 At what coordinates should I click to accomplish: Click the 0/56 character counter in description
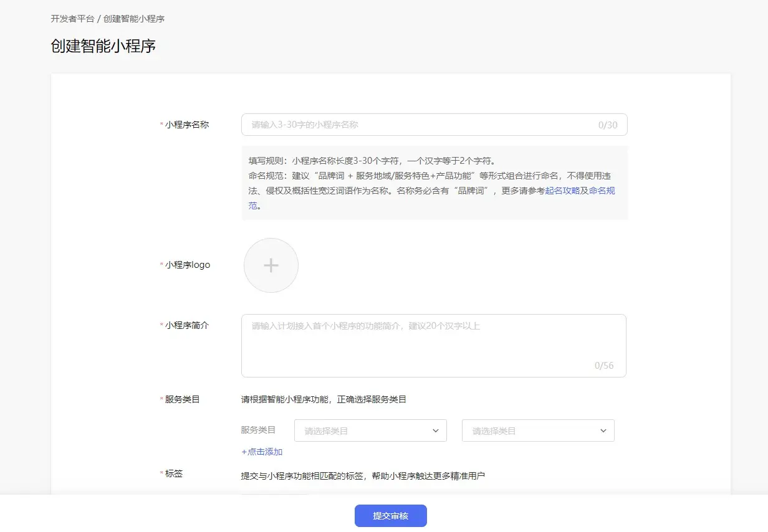pos(603,366)
